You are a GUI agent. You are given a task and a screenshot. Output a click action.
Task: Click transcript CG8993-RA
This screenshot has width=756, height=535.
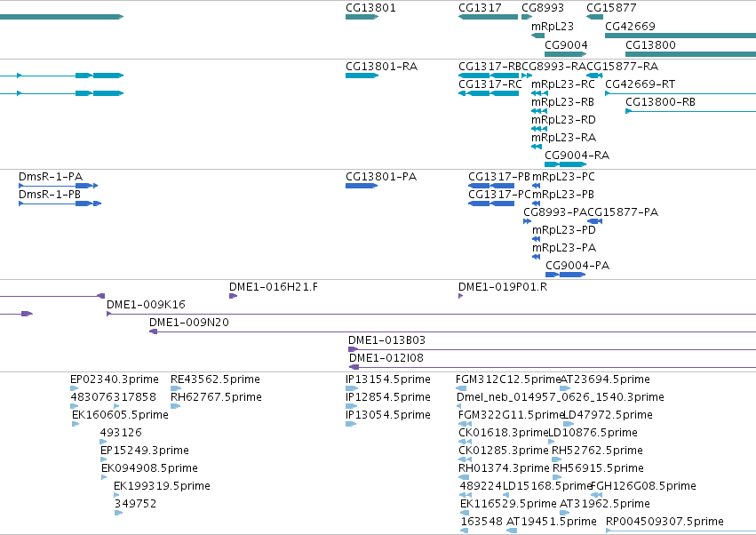pos(527,76)
